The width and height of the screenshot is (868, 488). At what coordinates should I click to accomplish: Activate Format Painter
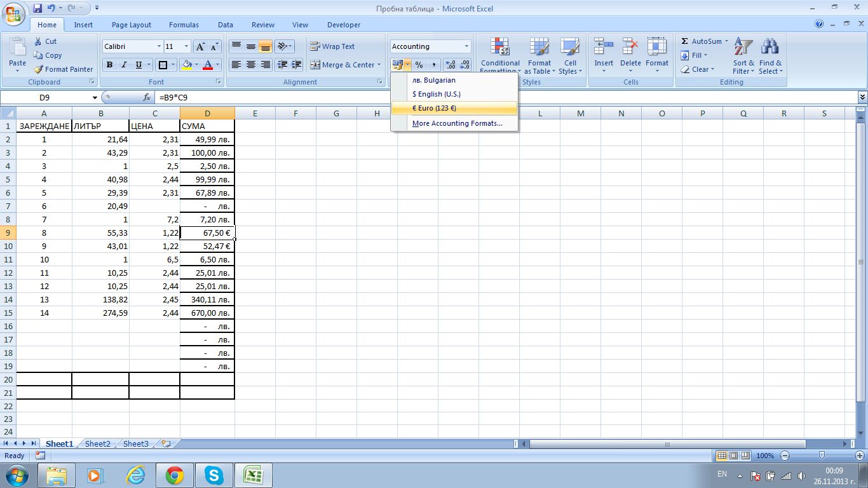tap(64, 69)
